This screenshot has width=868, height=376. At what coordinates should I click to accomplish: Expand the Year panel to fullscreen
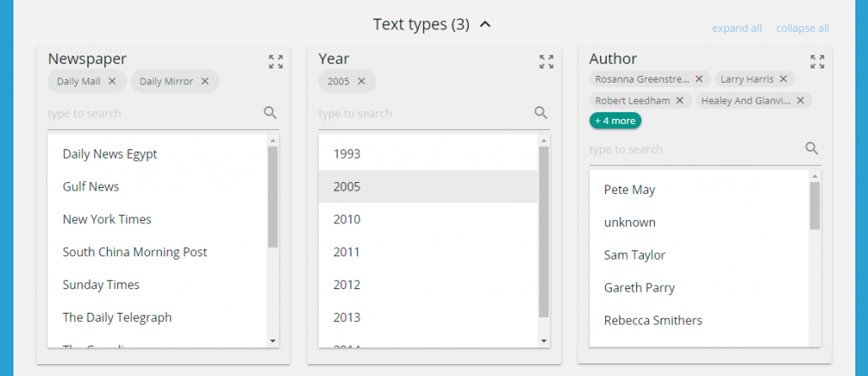[x=546, y=62]
